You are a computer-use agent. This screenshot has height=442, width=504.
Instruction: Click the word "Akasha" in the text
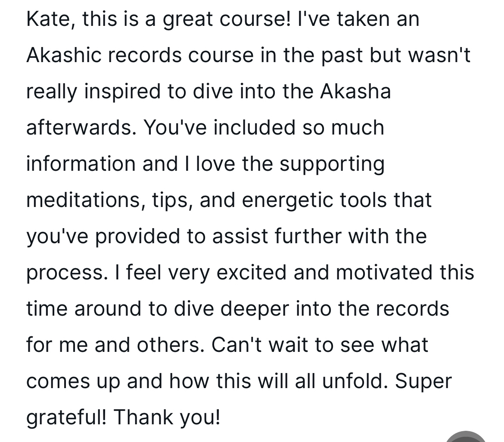pos(355,92)
